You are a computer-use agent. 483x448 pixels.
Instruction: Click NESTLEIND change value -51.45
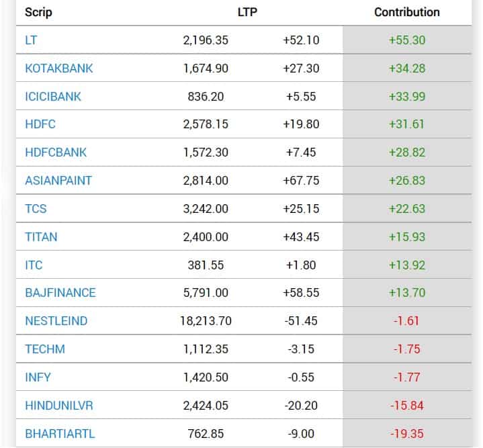pyautogui.click(x=301, y=321)
